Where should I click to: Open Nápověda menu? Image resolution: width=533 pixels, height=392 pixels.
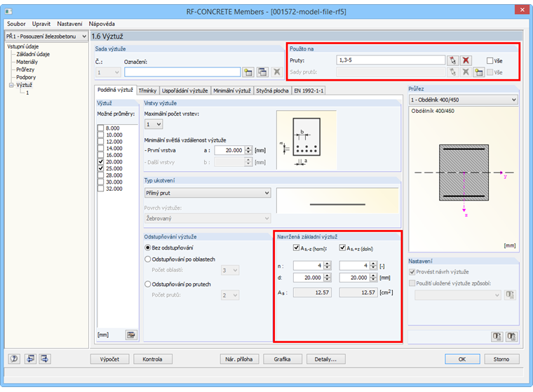click(102, 24)
